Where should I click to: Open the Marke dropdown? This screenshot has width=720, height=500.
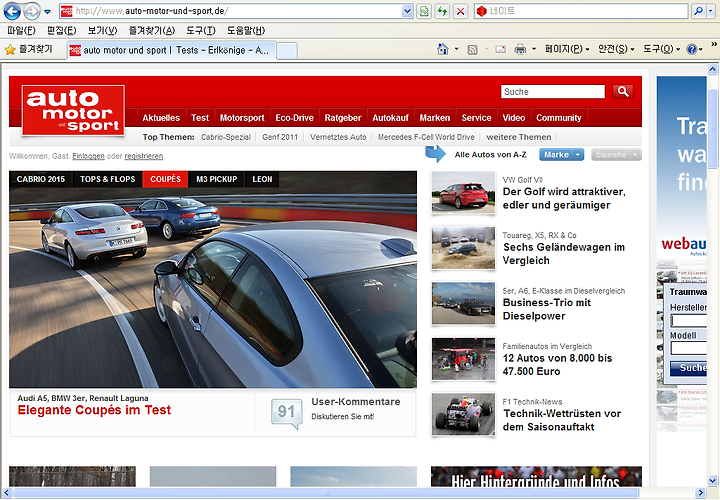click(562, 155)
